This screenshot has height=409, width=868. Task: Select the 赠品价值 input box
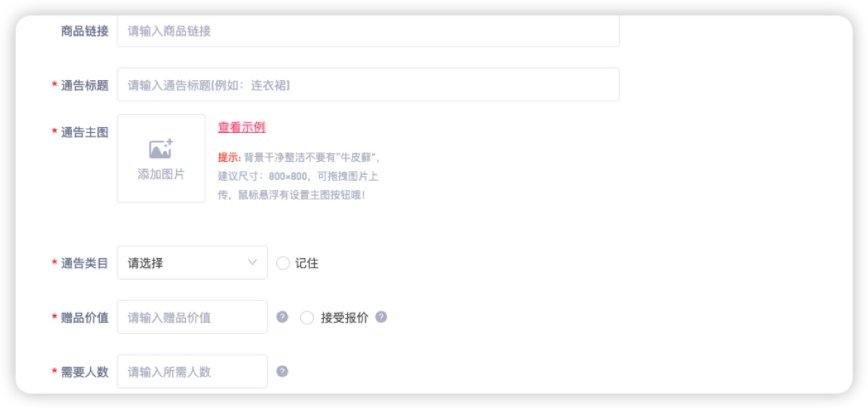(192, 317)
